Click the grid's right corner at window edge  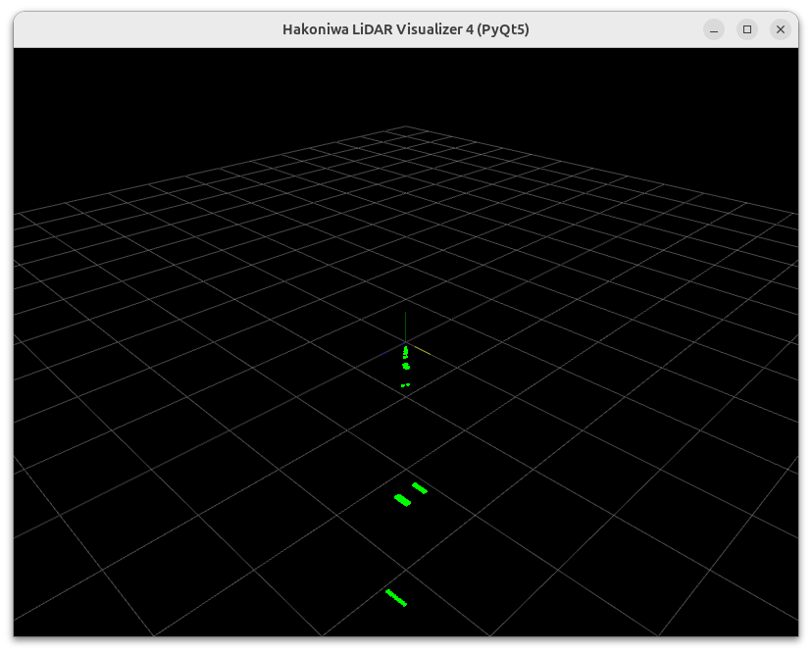click(x=795, y=213)
